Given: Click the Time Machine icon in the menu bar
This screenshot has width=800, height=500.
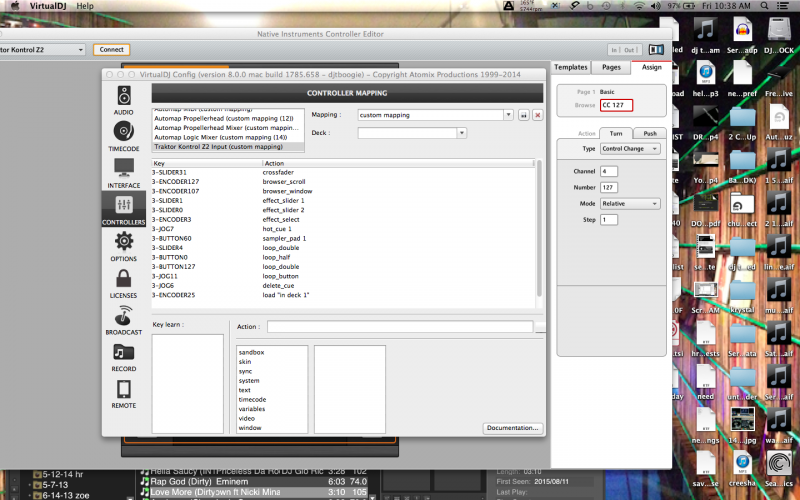Looking at the screenshot, I should pos(606,6).
